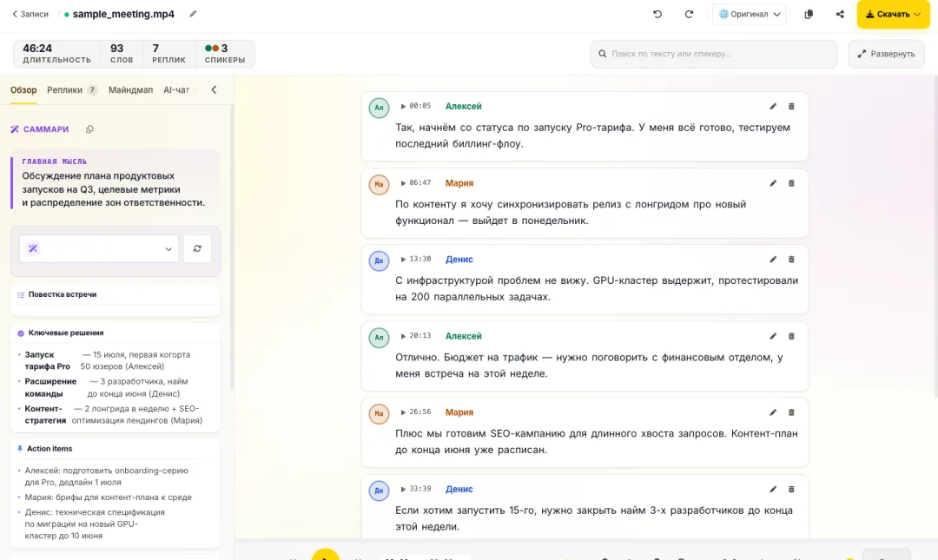Open the Майндмап tab

(x=130, y=89)
